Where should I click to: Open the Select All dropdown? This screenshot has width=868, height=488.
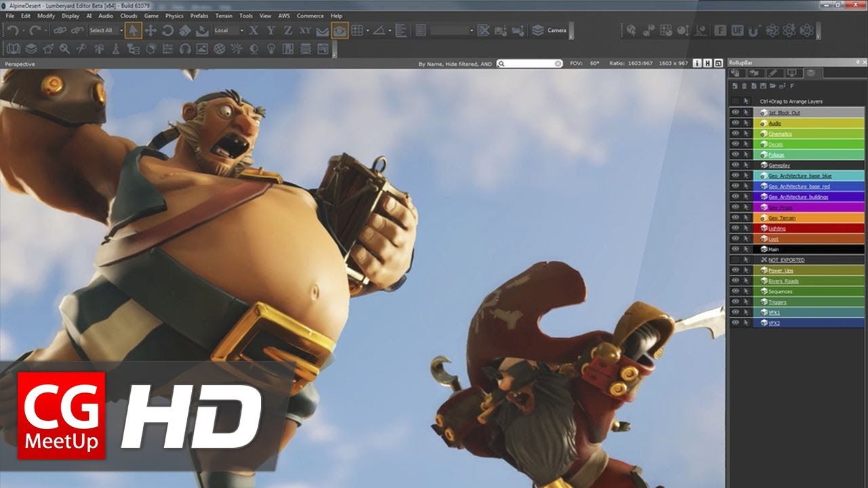[105, 30]
